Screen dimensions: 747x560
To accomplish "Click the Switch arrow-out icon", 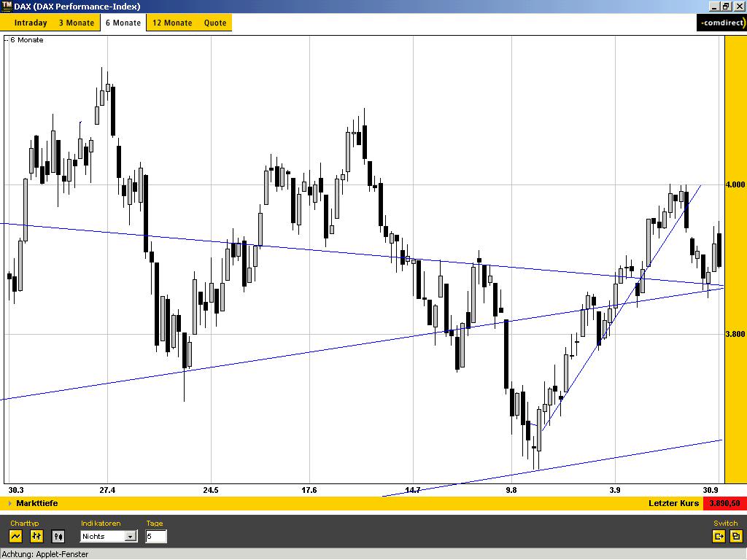I will 719,536.
